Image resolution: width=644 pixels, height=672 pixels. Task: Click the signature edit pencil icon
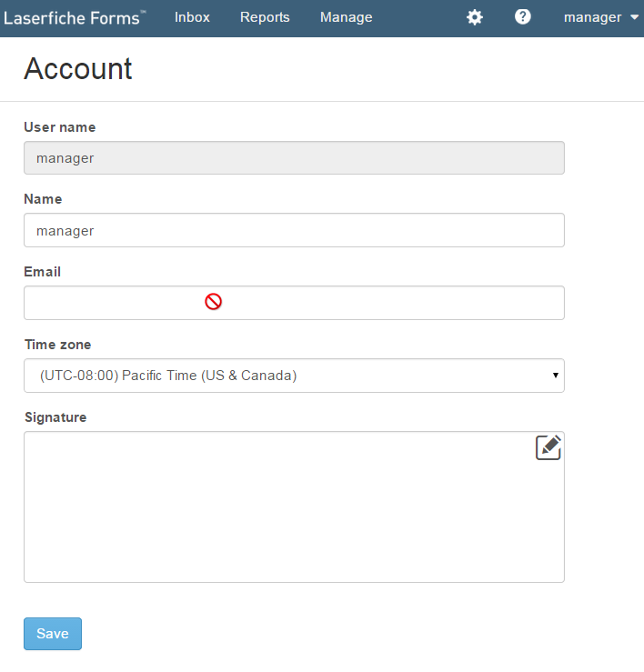[548, 447]
